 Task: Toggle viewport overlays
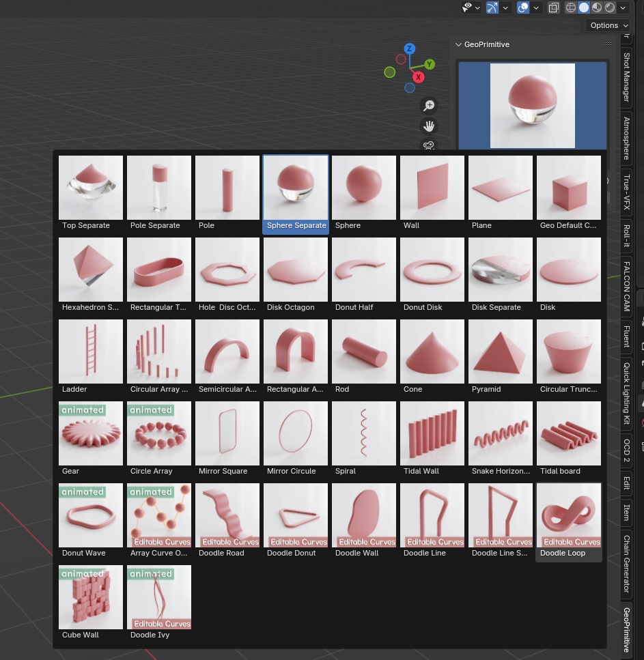pos(523,8)
